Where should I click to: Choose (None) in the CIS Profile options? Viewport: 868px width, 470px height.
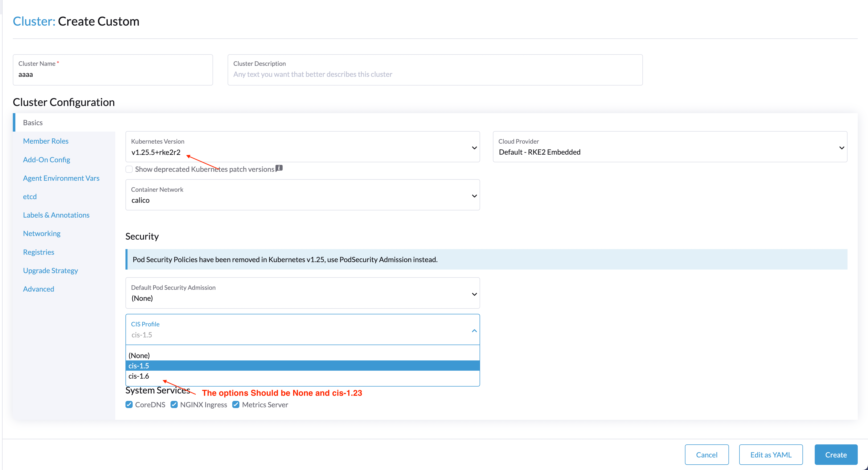(x=139, y=355)
